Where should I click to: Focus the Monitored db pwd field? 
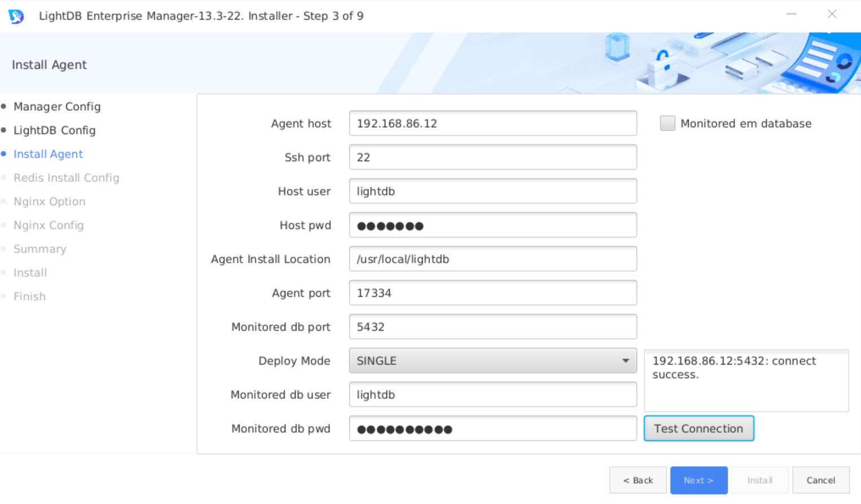493,428
